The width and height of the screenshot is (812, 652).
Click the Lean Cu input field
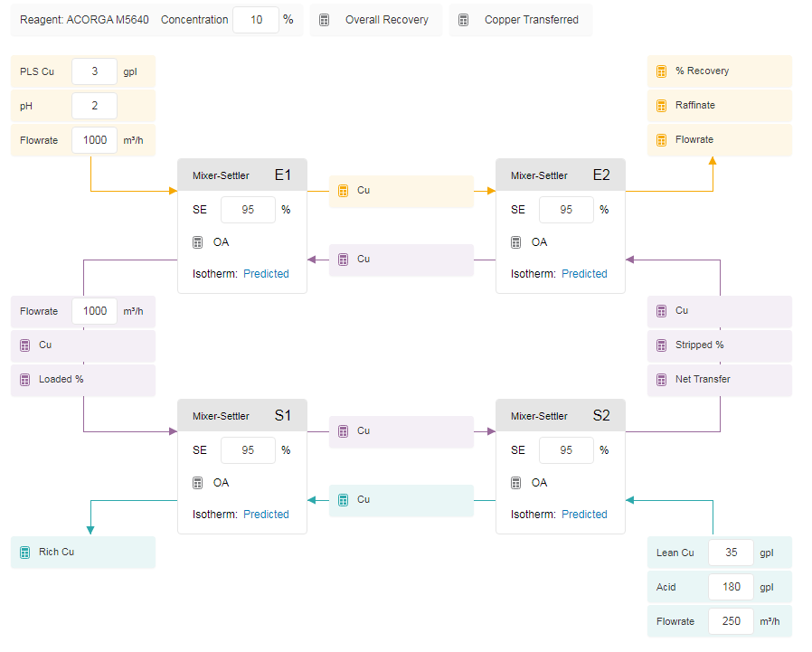pyautogui.click(x=731, y=553)
